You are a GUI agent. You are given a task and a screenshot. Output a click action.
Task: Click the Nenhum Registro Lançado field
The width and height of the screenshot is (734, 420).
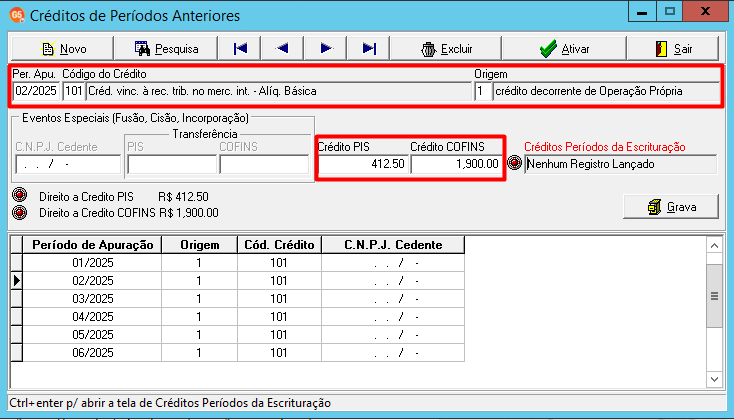[x=621, y=164]
